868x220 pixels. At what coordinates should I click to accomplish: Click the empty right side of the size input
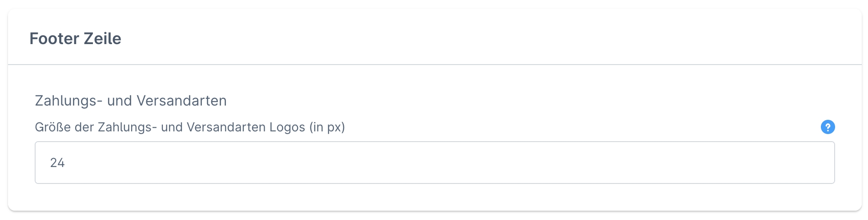[x=711, y=163]
